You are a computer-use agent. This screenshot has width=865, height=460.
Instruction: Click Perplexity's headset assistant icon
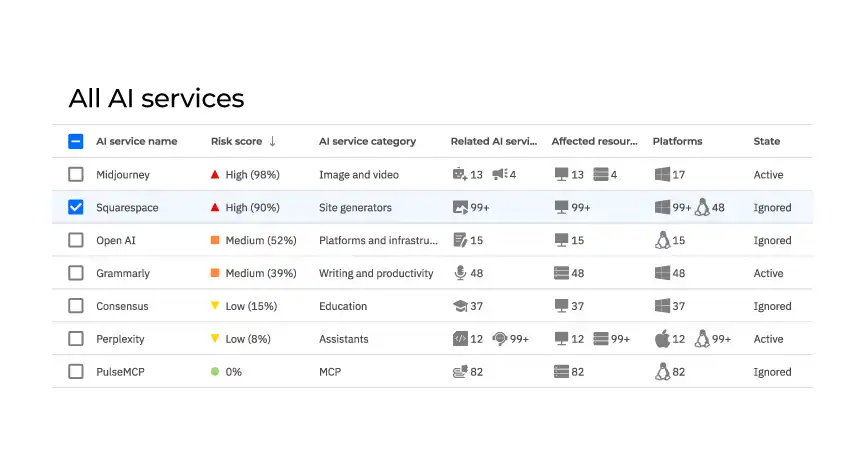click(500, 339)
